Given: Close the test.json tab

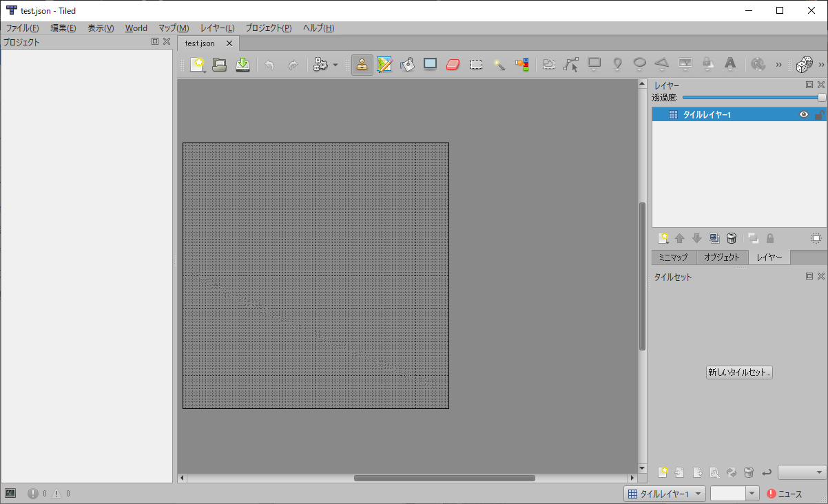Looking at the screenshot, I should tap(230, 43).
